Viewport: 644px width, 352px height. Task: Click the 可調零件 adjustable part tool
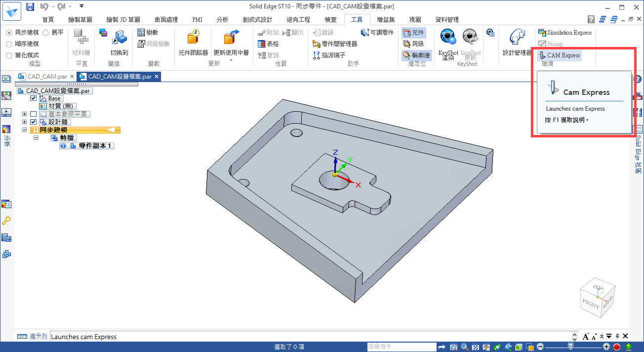[x=377, y=33]
